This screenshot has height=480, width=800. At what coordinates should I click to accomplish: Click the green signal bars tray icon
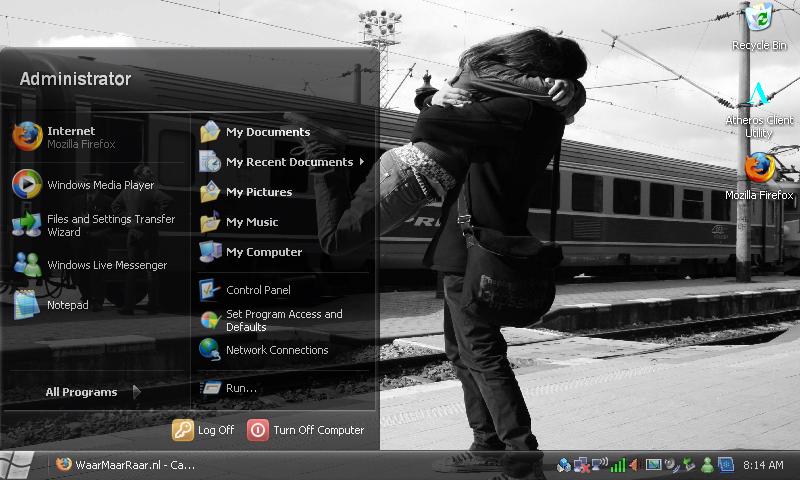618,465
